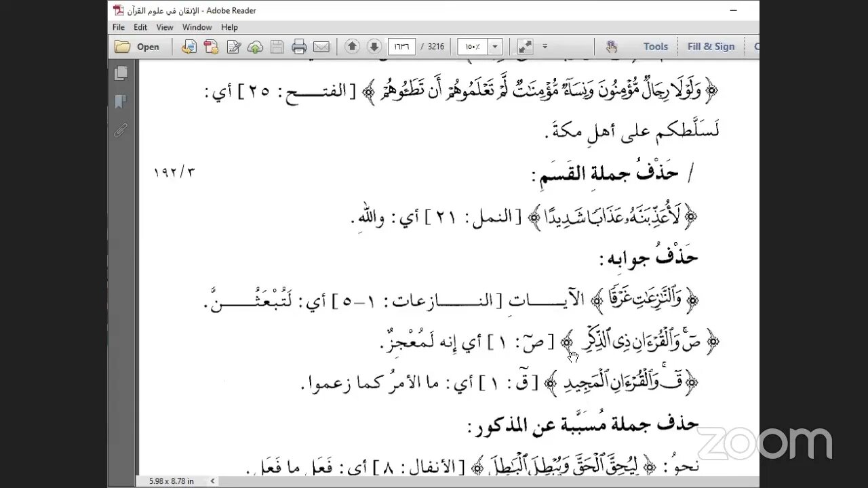Click the text لسلطكم على أهل مكة

tap(631, 130)
